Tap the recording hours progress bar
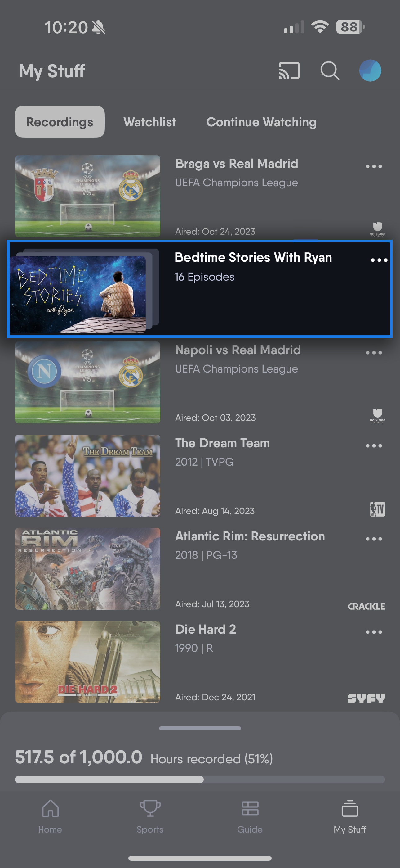Viewport: 400px width, 868px height. (200, 780)
